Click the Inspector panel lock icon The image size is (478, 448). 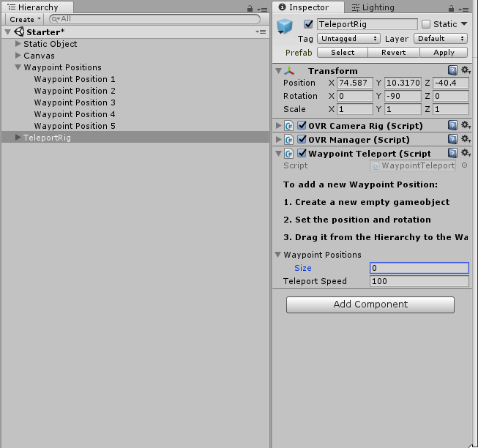tap(455, 8)
